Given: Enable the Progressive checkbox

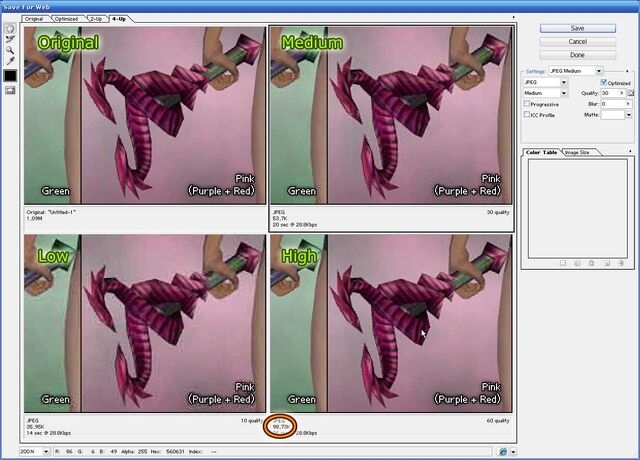Looking at the screenshot, I should click(527, 104).
